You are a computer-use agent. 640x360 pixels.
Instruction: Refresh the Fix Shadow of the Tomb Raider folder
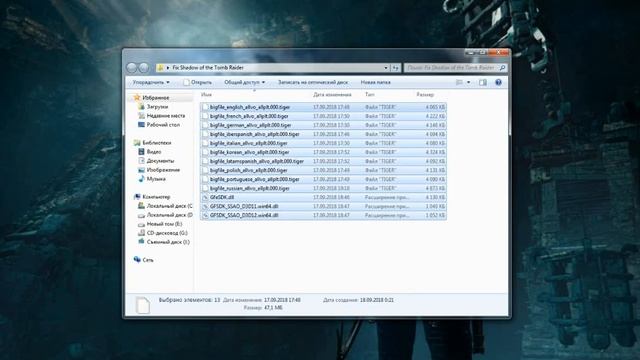395,68
